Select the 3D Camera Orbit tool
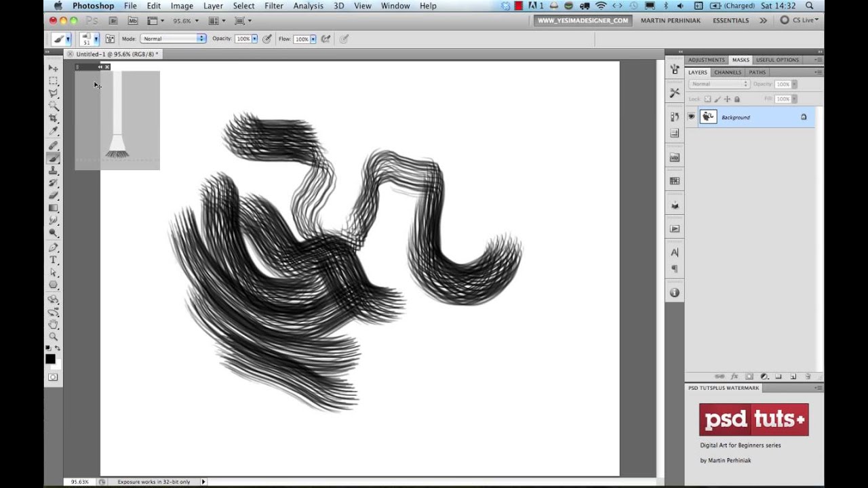The height and width of the screenshot is (488, 868). click(x=53, y=312)
